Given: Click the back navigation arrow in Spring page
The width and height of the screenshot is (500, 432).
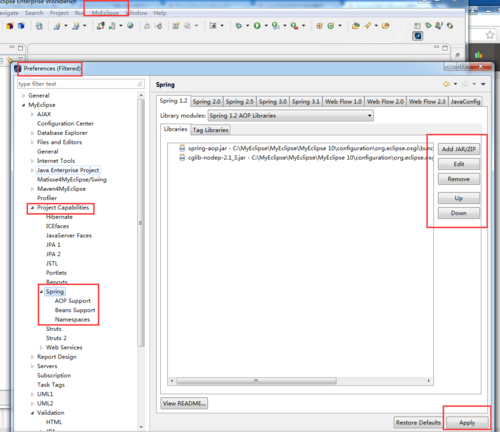Looking at the screenshot, I should tap(446, 84).
